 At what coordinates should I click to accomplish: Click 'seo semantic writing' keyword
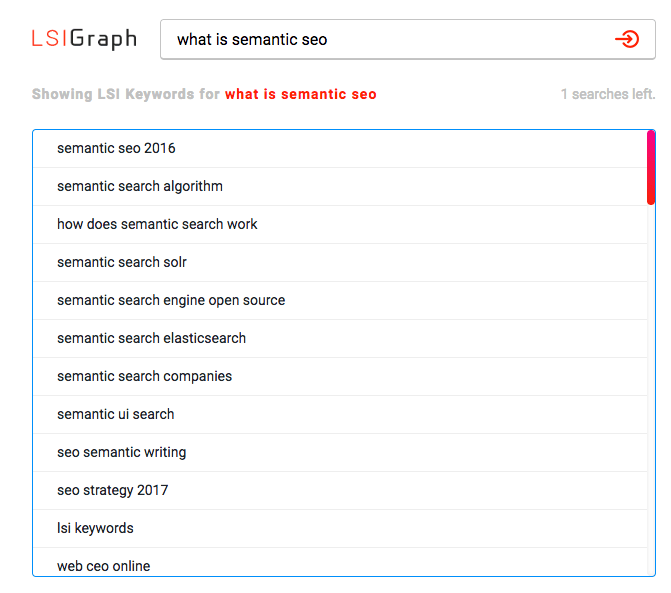(122, 452)
